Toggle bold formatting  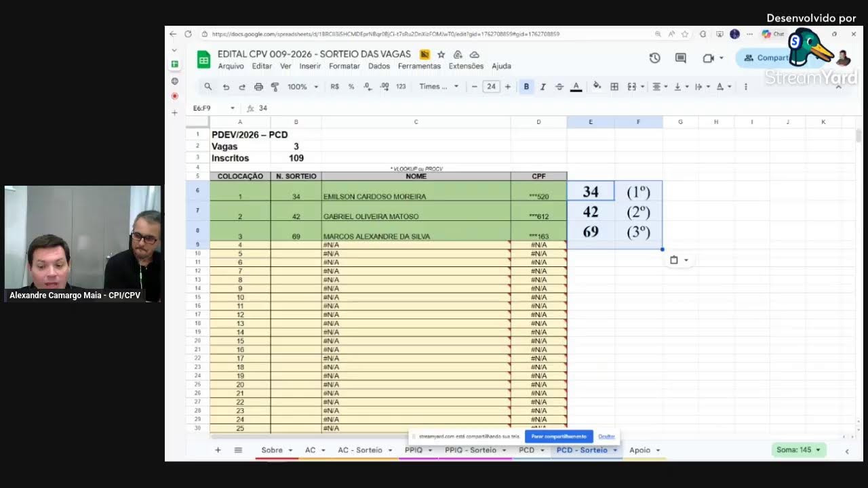526,87
